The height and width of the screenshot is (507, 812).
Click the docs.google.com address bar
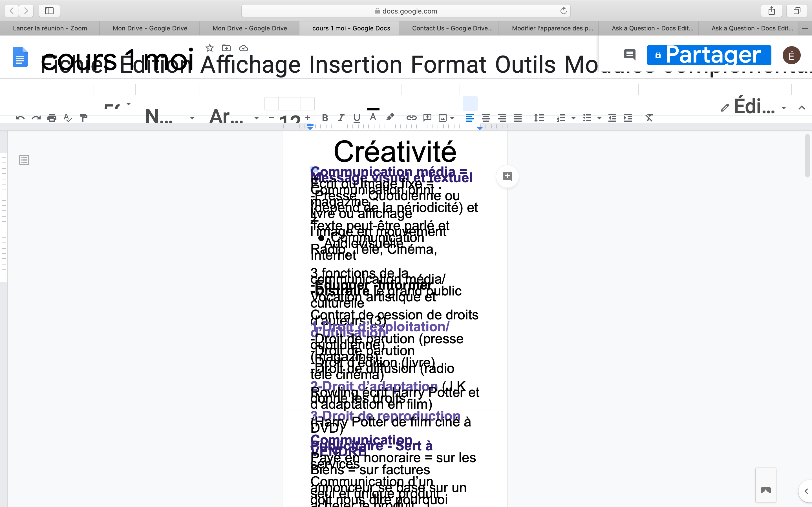pos(405,11)
